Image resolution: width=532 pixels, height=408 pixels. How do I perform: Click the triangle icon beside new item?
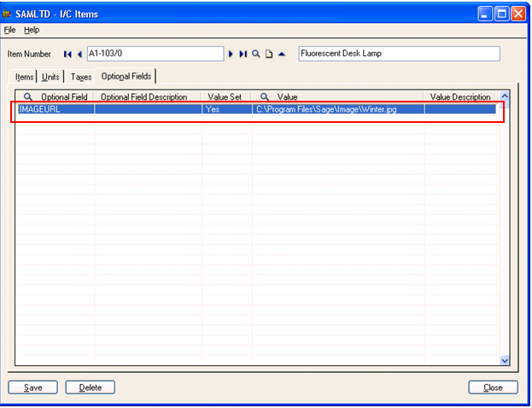tap(282, 54)
